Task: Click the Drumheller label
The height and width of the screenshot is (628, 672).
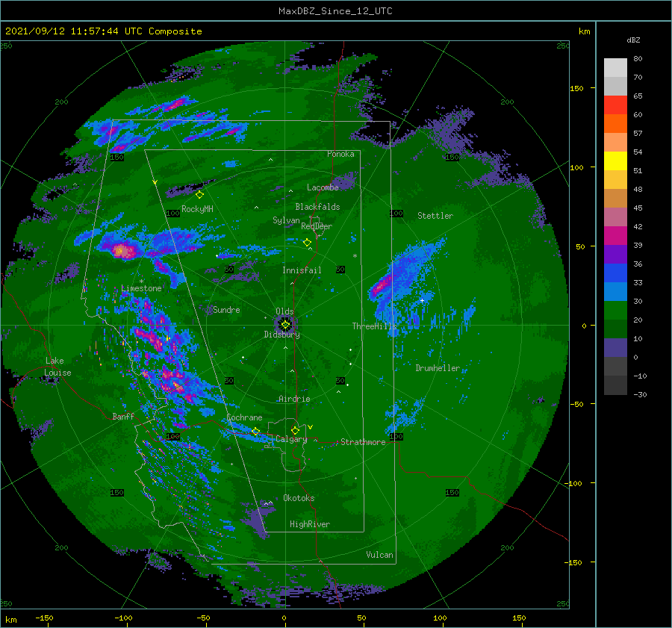Action: [x=438, y=368]
